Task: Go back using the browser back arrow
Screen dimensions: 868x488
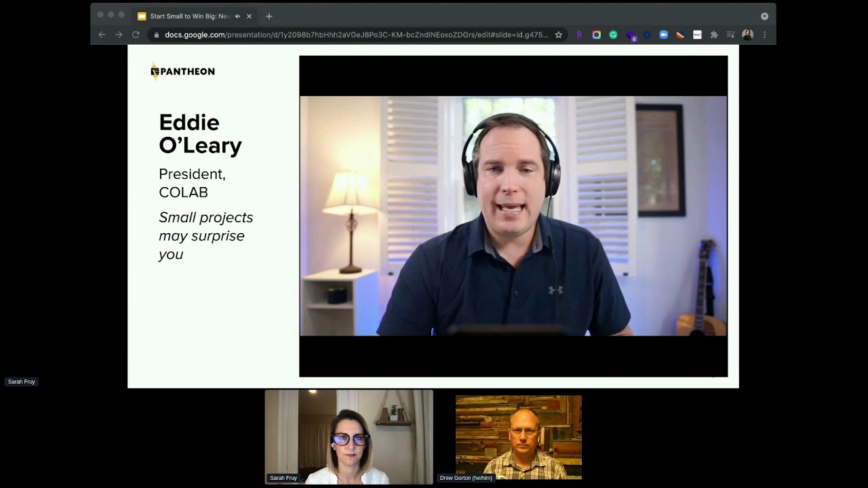Action: point(102,35)
